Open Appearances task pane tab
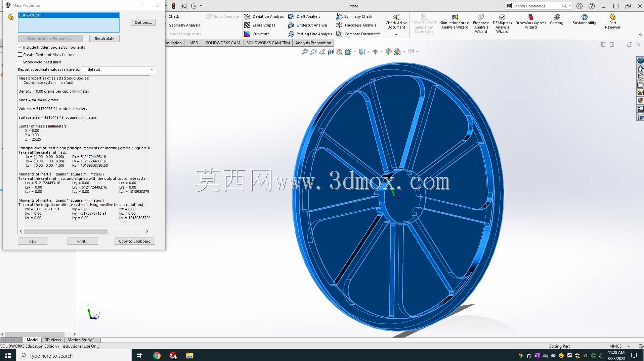Image resolution: width=644 pixels, height=361 pixels. (640, 100)
